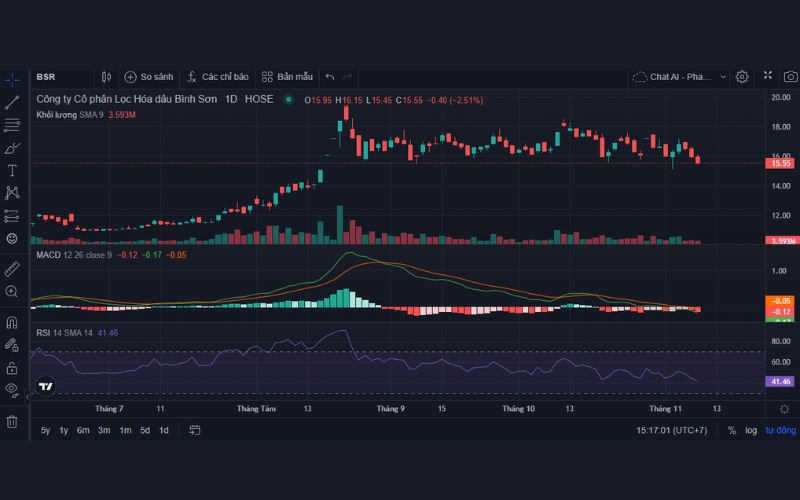Image resolution: width=800 pixels, height=500 pixels.
Task: Open the emoji sticker tool
Action: point(12,238)
